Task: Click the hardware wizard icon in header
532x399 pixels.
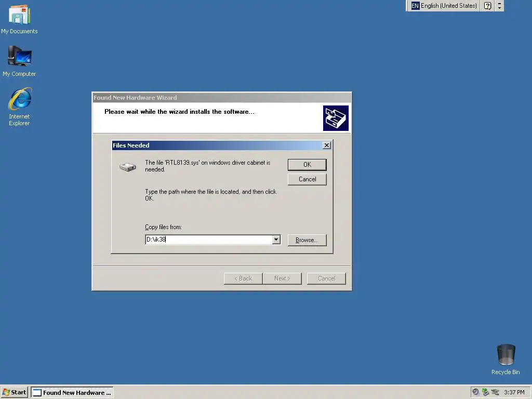Action: click(x=336, y=118)
